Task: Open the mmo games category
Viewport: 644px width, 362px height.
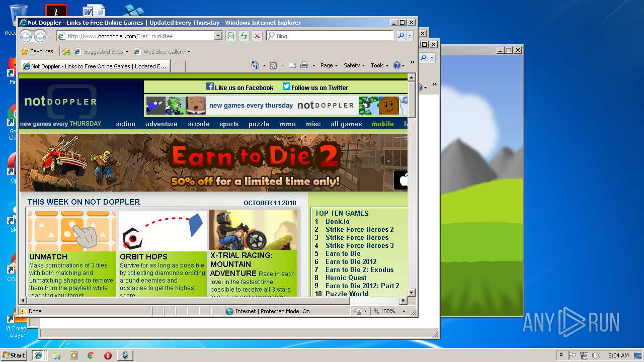Action: [288, 124]
